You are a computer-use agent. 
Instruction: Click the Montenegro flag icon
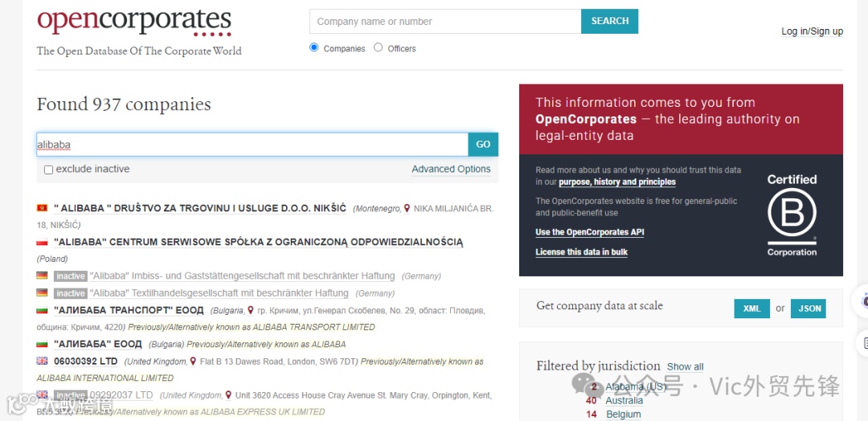click(42, 208)
